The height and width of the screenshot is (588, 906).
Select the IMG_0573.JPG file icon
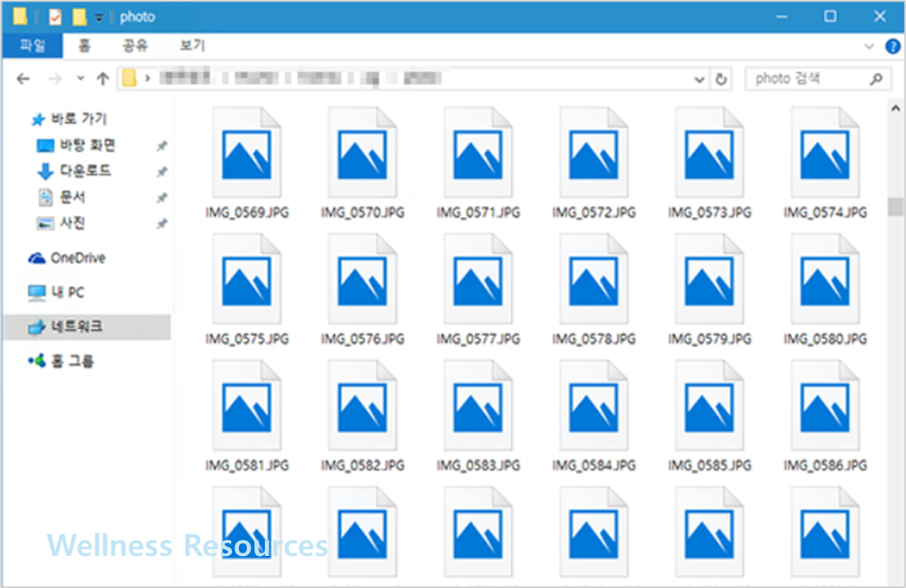tap(709, 152)
